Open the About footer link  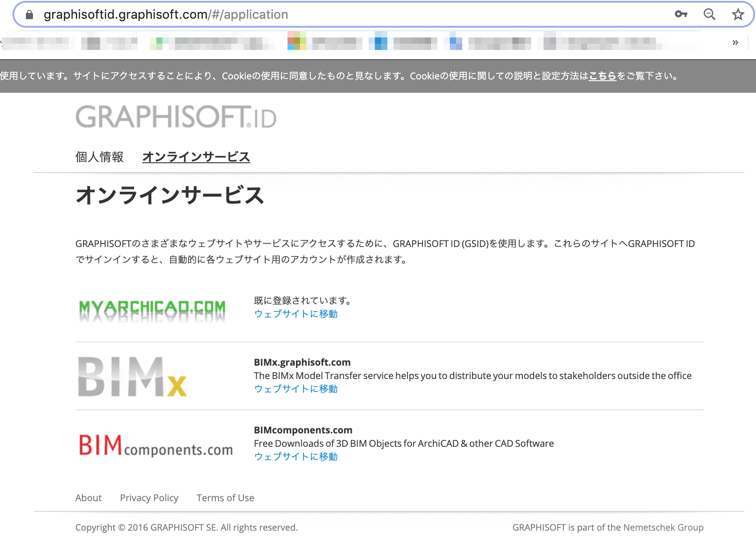(x=88, y=498)
